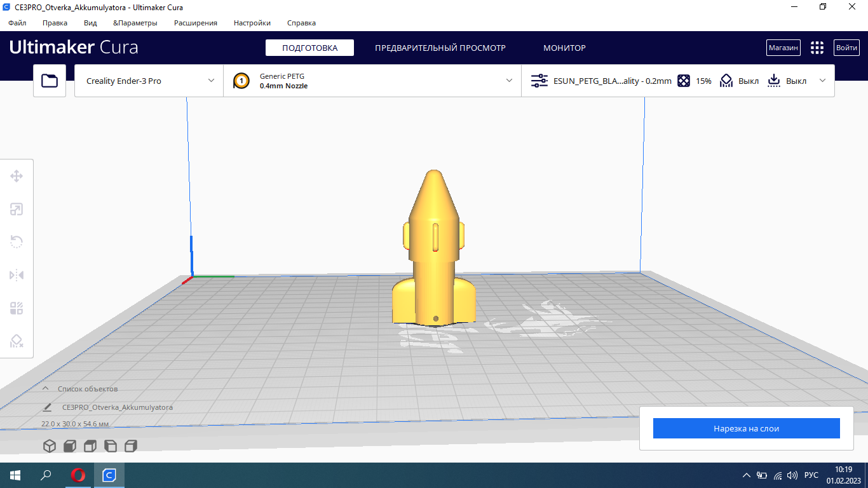Click the build plate adhesion icon
Viewport: 868px width, 488px height.
point(774,81)
